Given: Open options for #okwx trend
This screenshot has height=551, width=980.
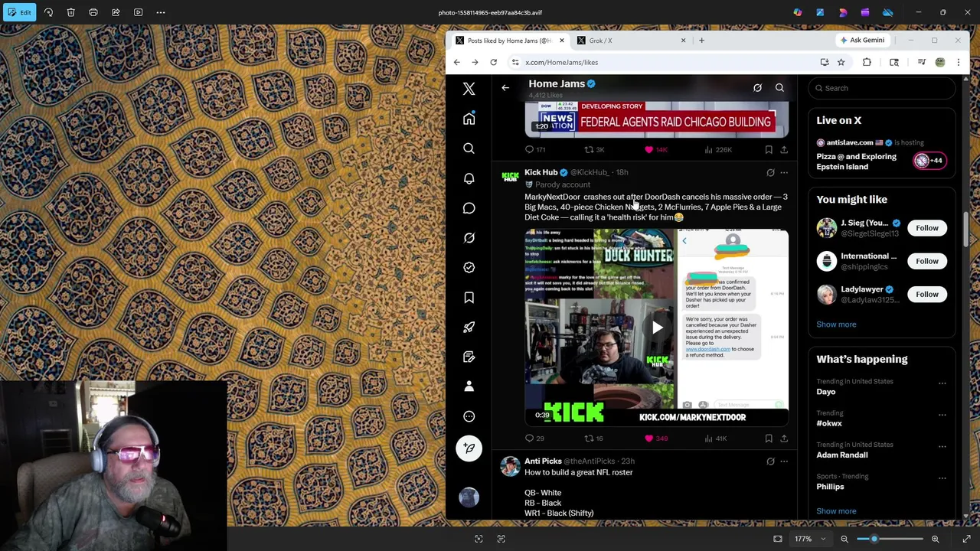Looking at the screenshot, I should [x=942, y=415].
